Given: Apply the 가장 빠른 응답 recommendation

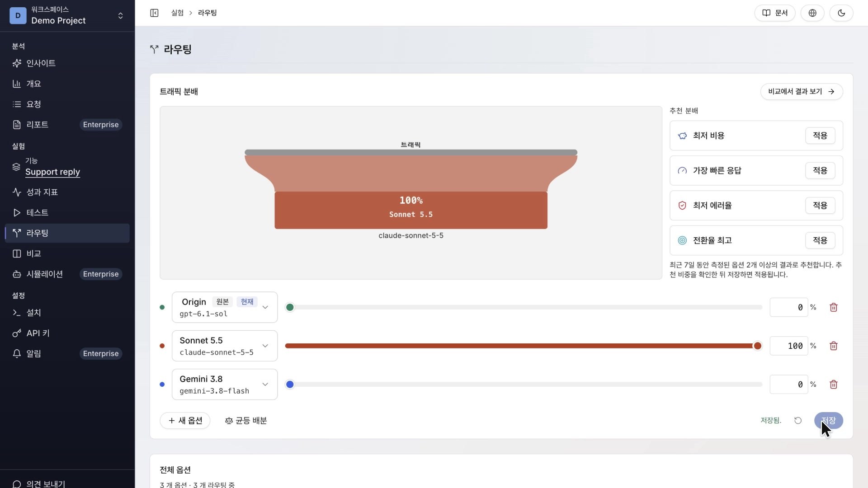Looking at the screenshot, I should tap(820, 170).
